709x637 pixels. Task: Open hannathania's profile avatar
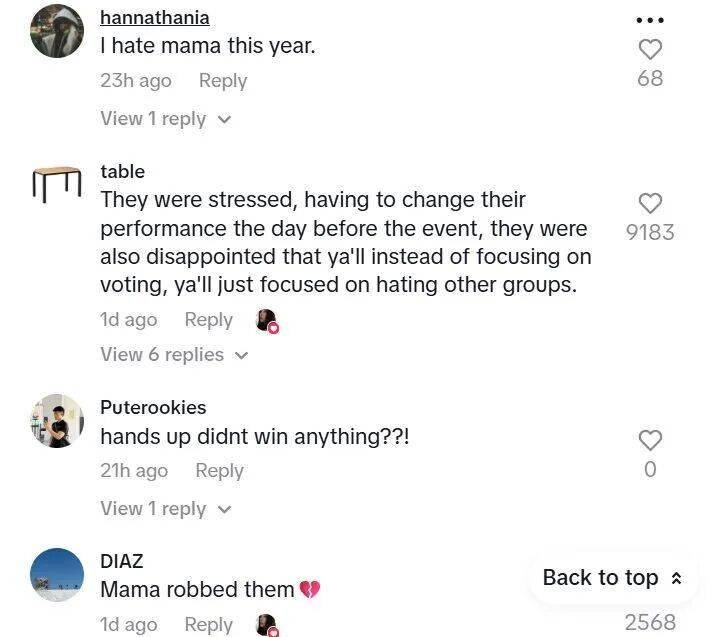[57, 31]
